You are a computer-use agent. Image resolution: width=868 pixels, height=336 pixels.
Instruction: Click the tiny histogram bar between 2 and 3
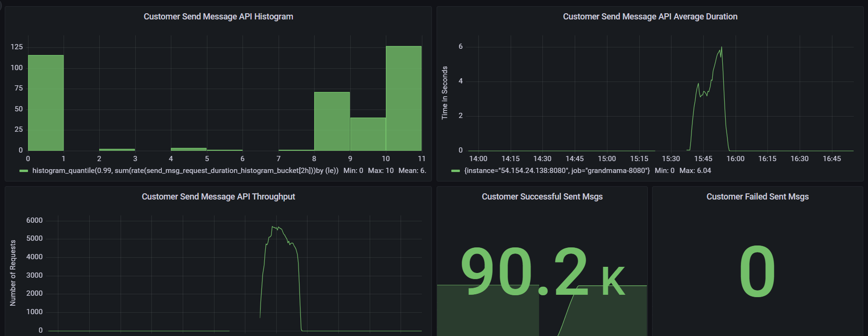117,150
